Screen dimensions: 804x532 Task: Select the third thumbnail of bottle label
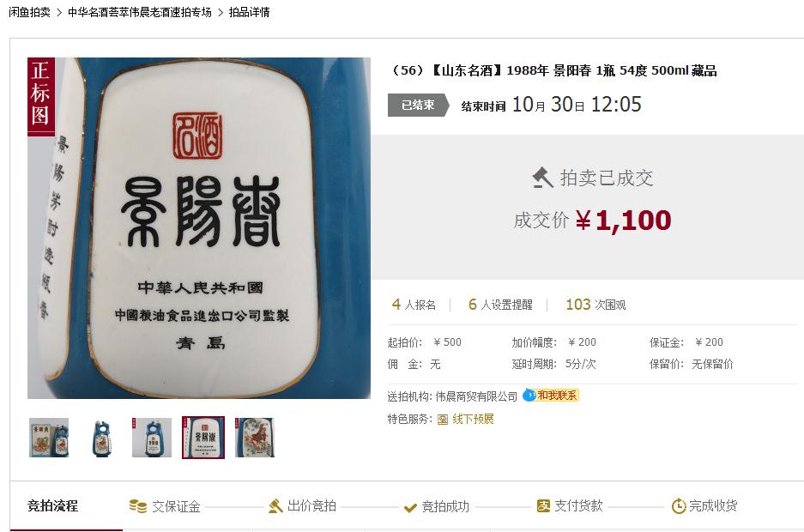click(x=152, y=437)
